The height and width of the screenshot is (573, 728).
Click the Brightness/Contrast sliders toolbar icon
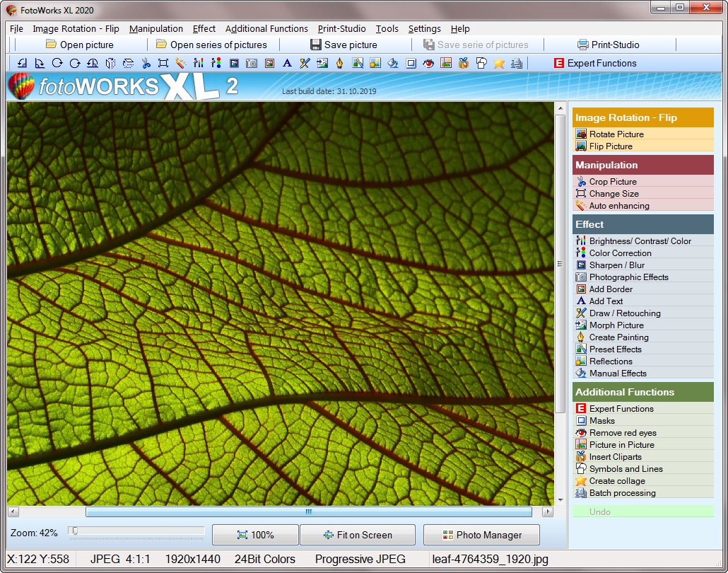click(199, 63)
